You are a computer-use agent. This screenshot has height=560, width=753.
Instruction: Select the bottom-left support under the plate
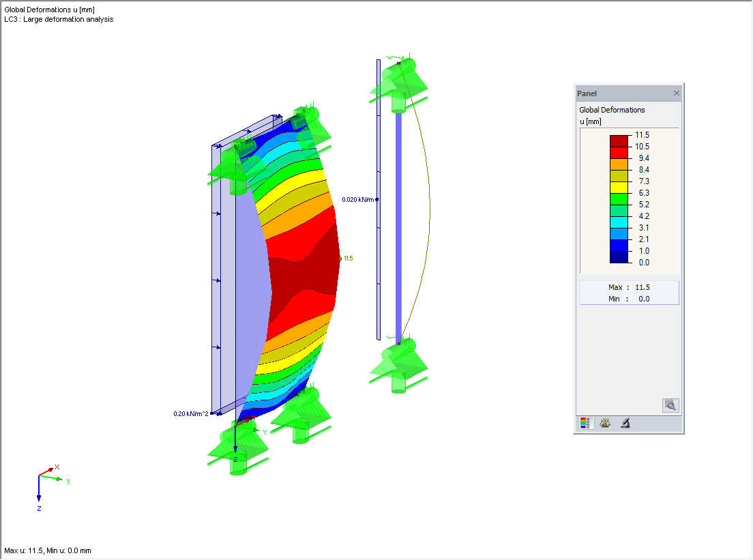click(x=238, y=447)
